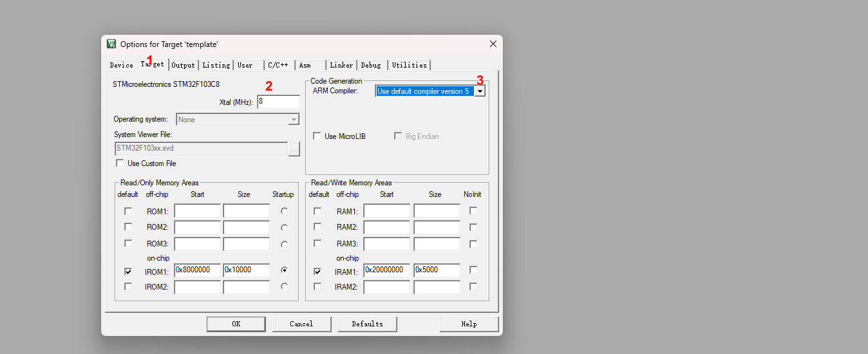Click the ROM3 Size field
The width and height of the screenshot is (868, 354).
[246, 244]
